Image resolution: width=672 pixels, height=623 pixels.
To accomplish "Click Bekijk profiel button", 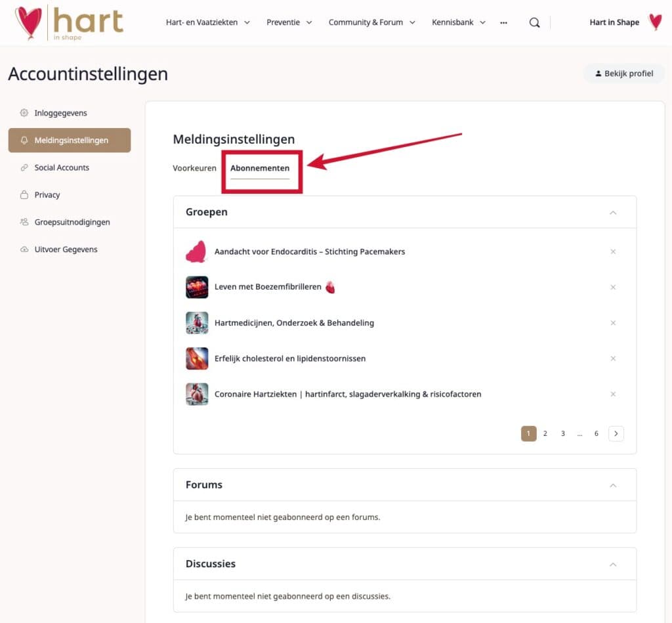I will [x=624, y=74].
